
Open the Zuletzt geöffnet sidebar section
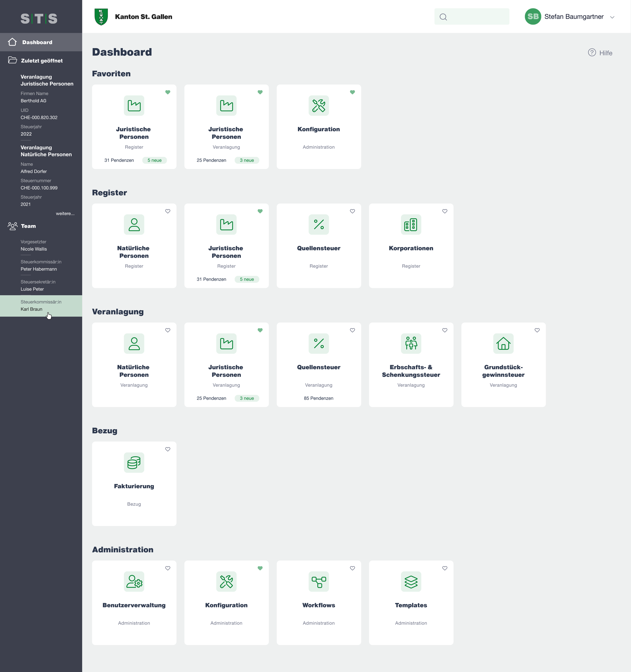click(x=41, y=61)
